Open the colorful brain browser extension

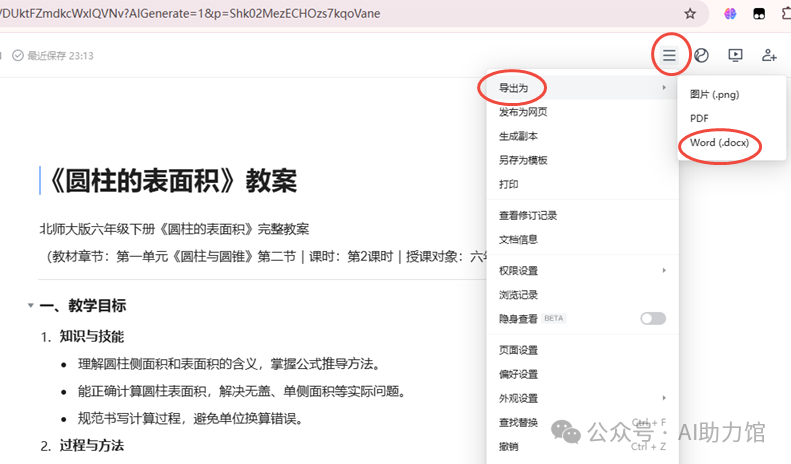click(x=731, y=14)
